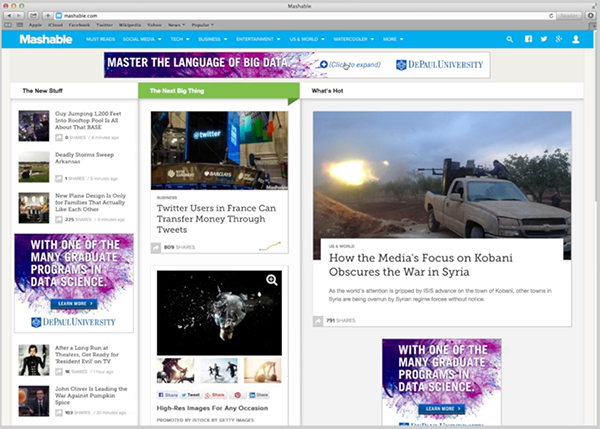This screenshot has height=429, width=600.
Task: Click share arrow on Twitter France article
Action: [x=156, y=248]
